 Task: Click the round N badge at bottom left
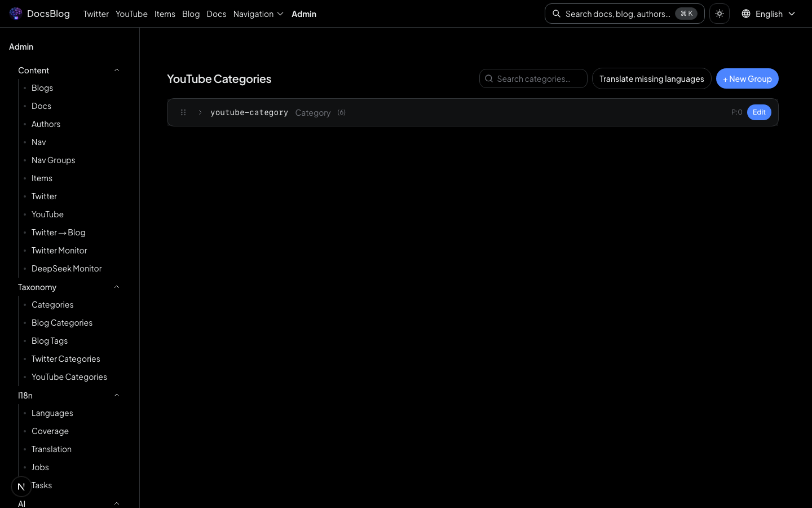21,486
